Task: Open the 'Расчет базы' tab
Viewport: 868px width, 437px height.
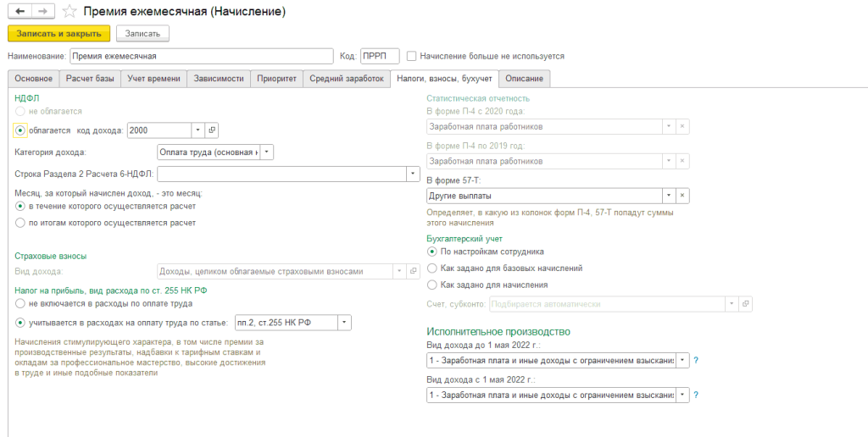Action: [89, 79]
